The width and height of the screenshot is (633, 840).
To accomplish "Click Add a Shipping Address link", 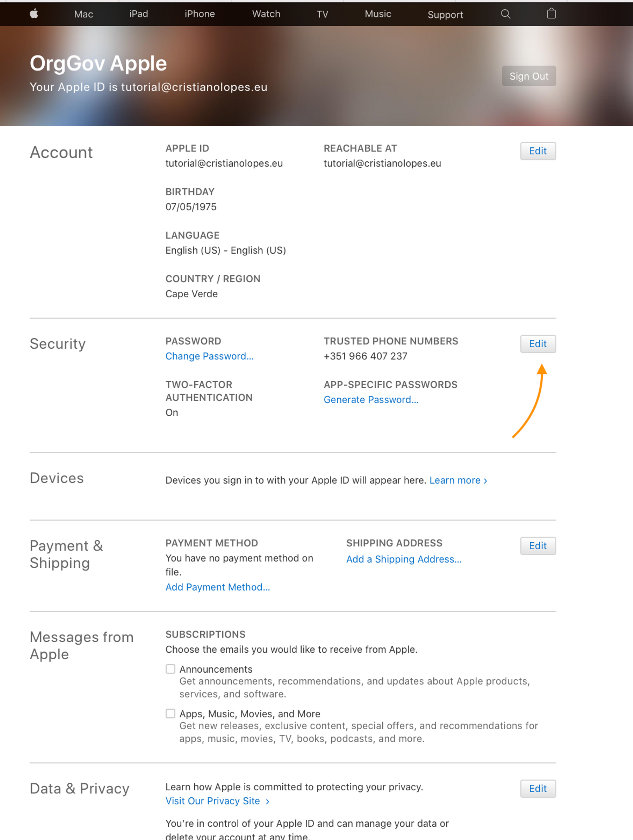I will 404,559.
